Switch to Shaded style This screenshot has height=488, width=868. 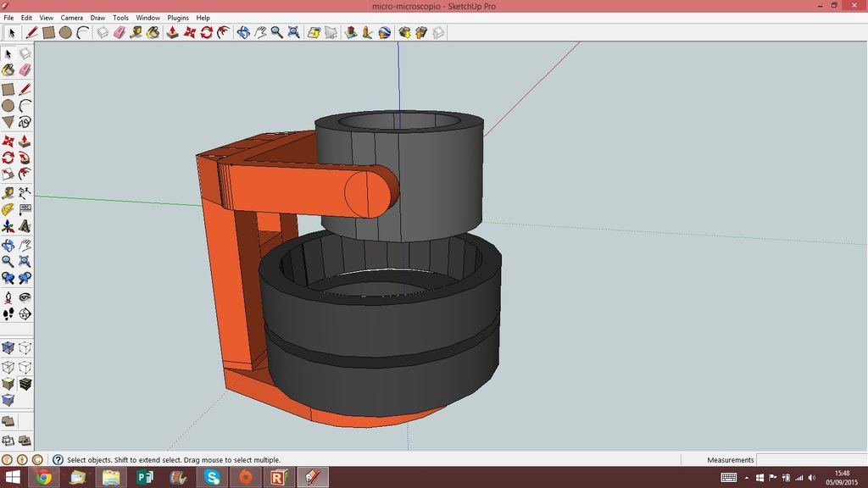(x=8, y=384)
